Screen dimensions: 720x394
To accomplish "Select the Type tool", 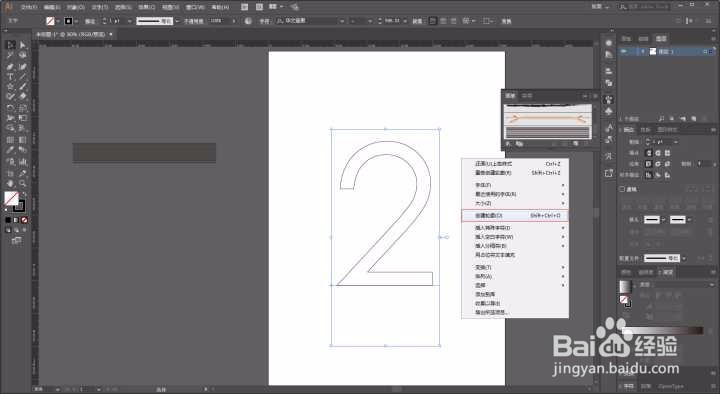I will [11, 77].
